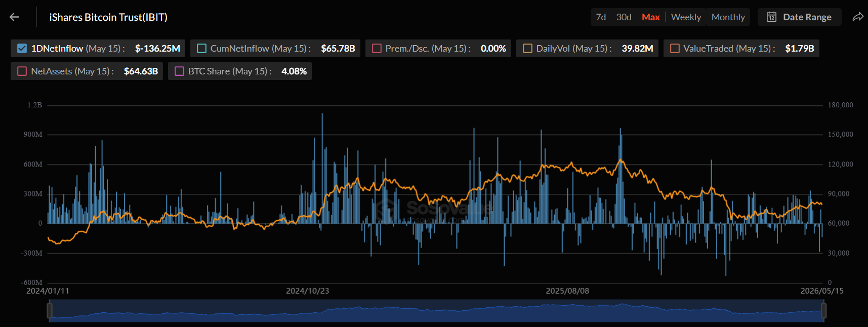This screenshot has width=868, height=327.
Task: Click the timeline navigator overview area
Action: click(436, 310)
